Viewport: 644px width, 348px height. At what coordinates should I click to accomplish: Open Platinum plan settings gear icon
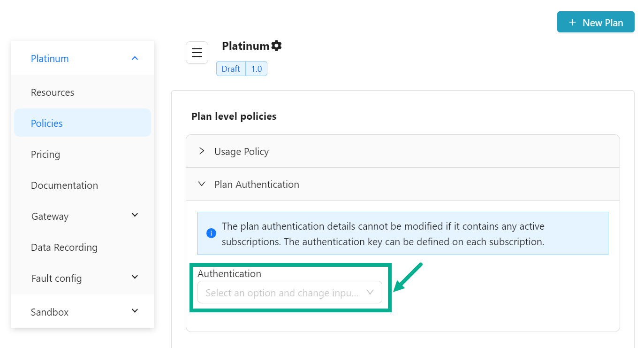point(277,46)
